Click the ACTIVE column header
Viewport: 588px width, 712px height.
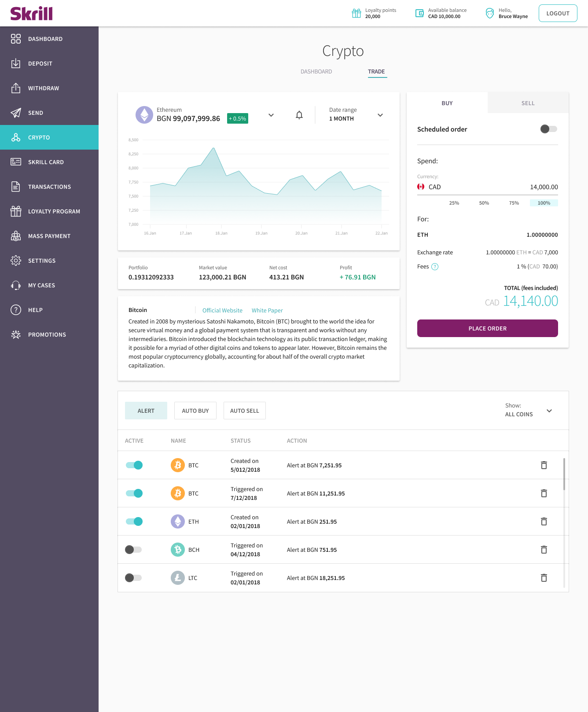[134, 440]
